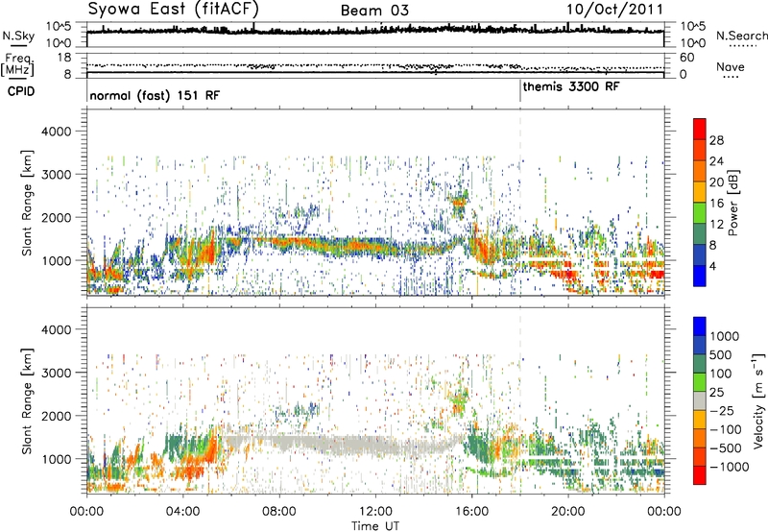The width and height of the screenshot is (768, 532).
Task: Click the "N.Search" legend label
Action: 741,36
